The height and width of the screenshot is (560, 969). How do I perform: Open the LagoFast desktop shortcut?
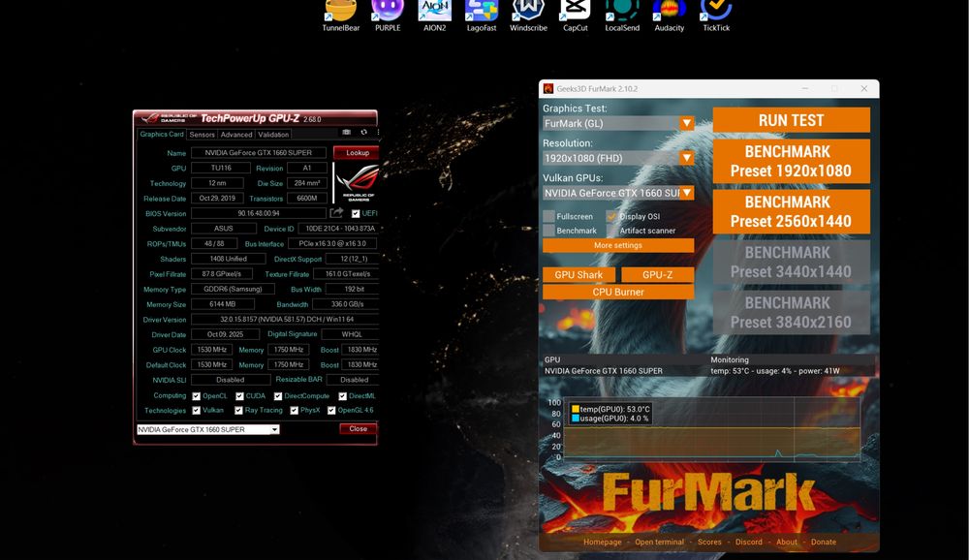point(482,16)
